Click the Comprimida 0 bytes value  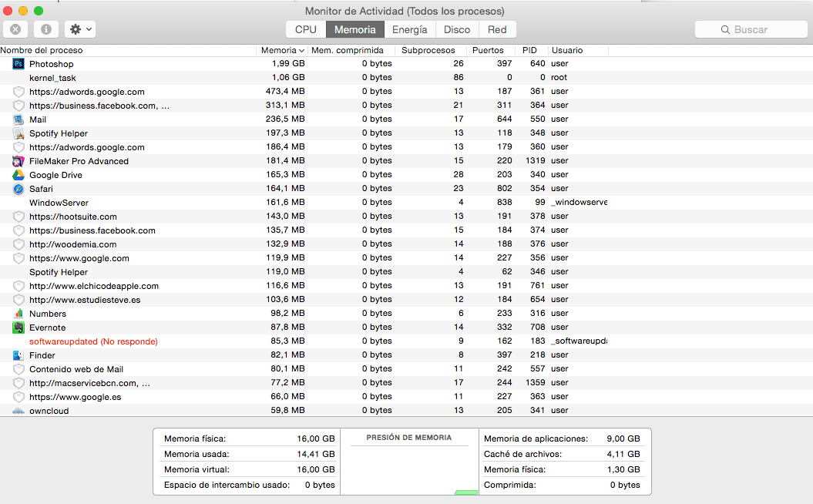pos(625,486)
